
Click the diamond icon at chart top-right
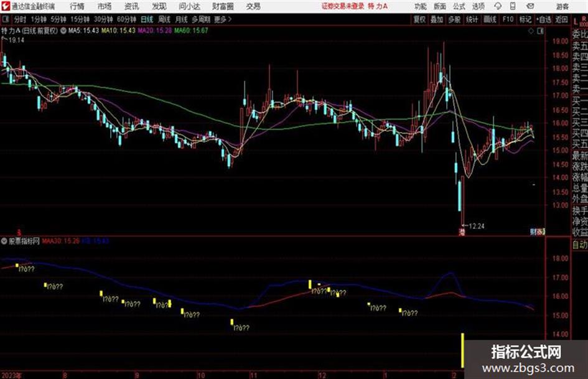[x=531, y=31]
